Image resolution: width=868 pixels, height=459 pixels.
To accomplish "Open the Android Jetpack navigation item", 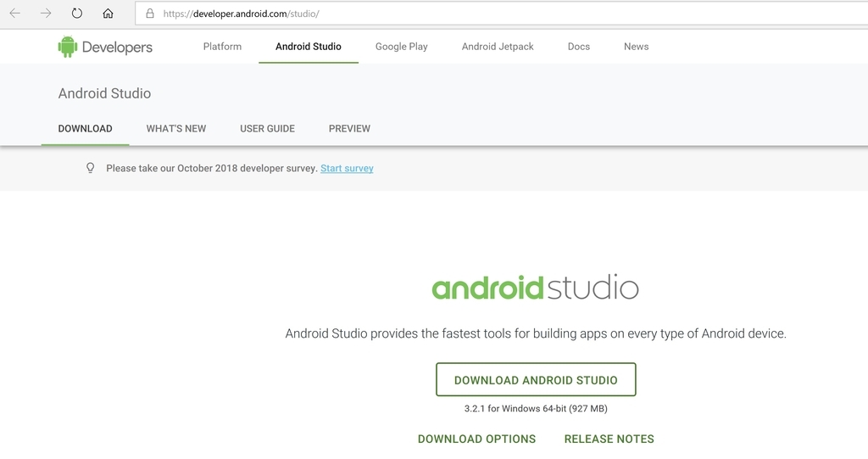I will (x=498, y=47).
